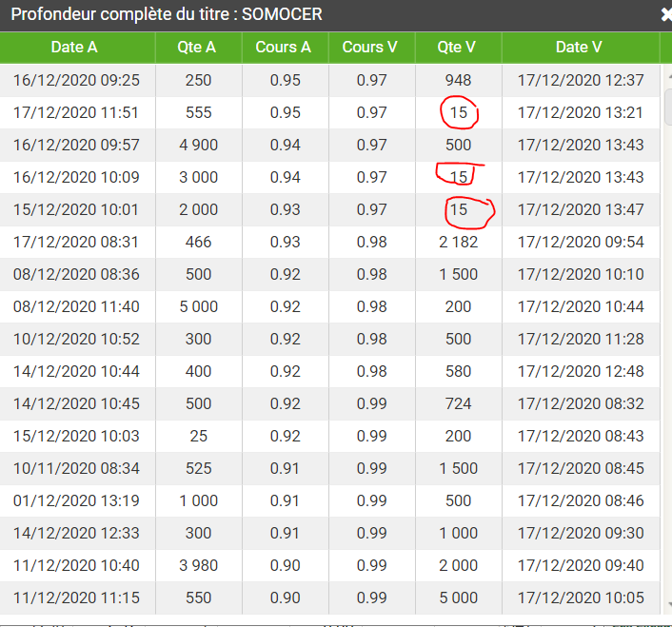The height and width of the screenshot is (627, 672).
Task: Sort by Cours V column header
Action: pyautogui.click(x=369, y=48)
